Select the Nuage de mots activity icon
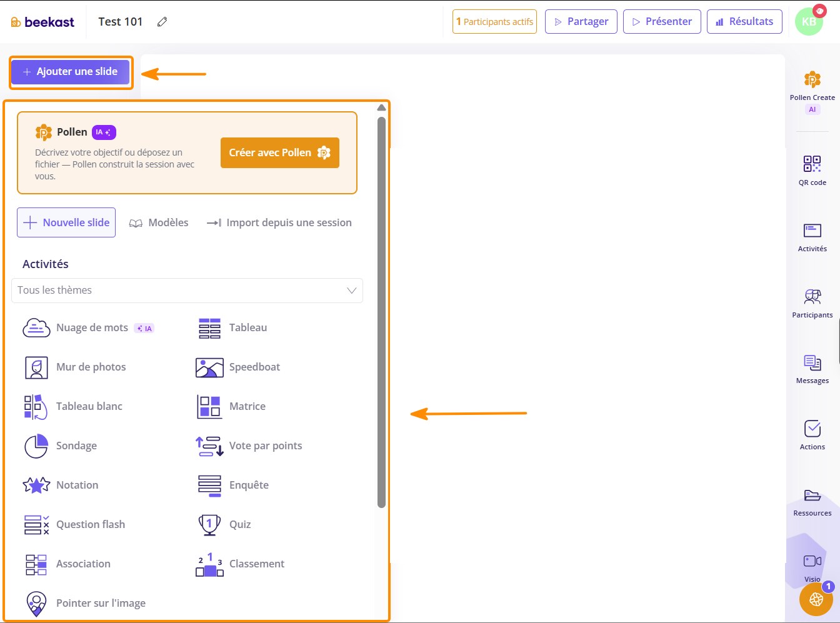The height and width of the screenshot is (623, 840). click(x=36, y=327)
